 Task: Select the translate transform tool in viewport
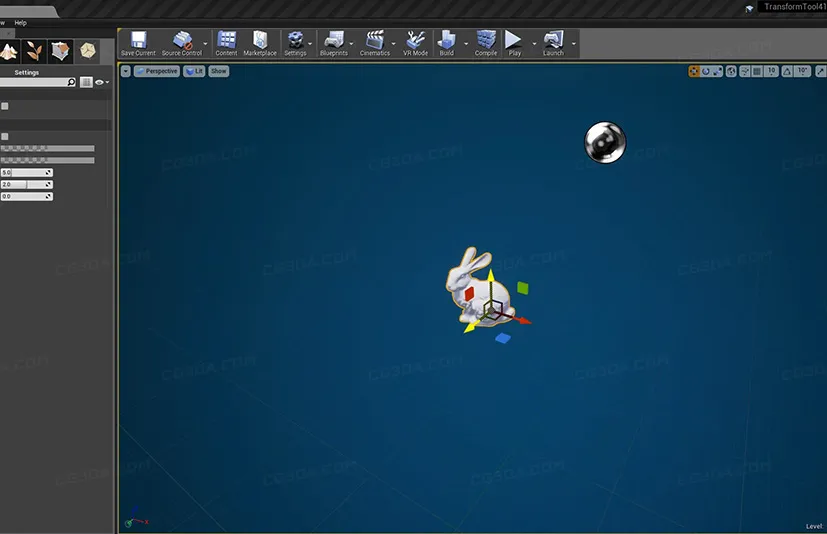pos(694,71)
